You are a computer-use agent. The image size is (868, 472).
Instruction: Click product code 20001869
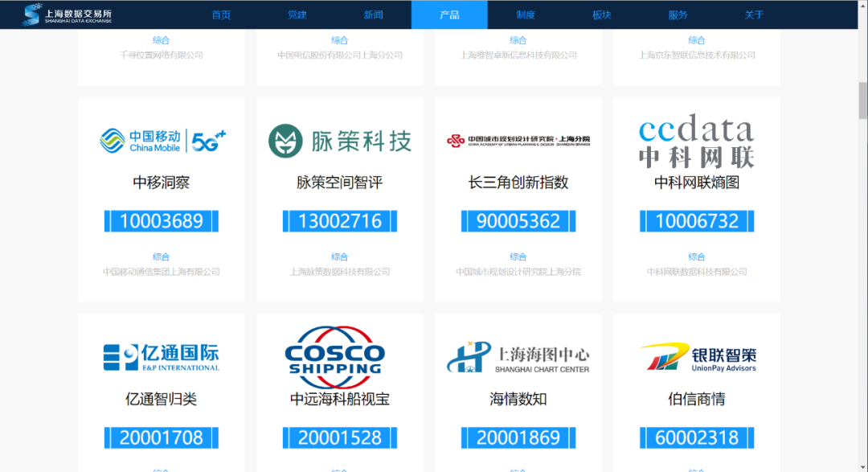(x=518, y=437)
